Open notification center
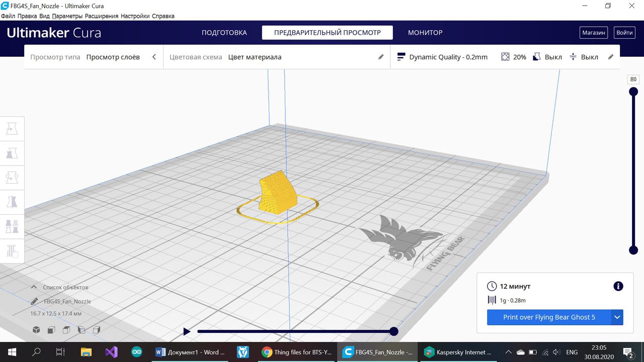 point(628,352)
